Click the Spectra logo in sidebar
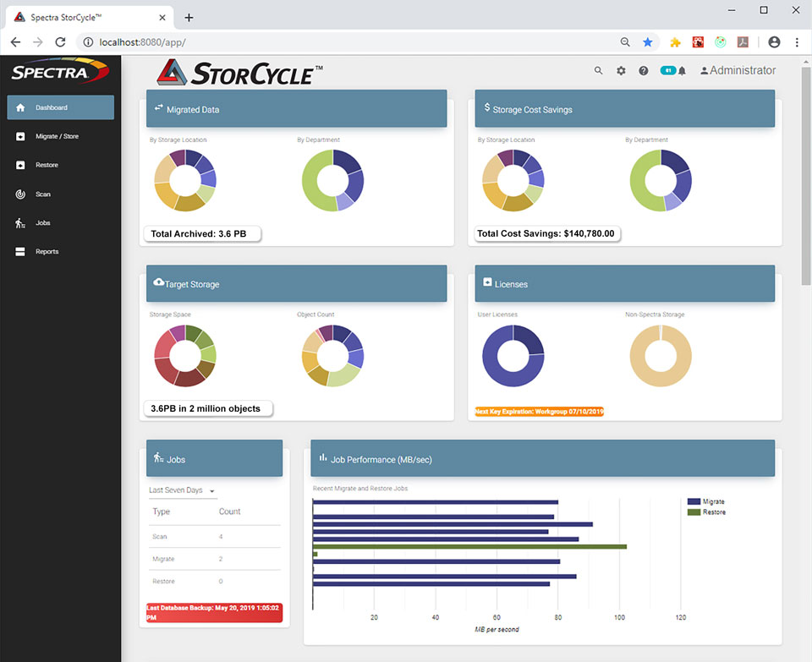This screenshot has width=812, height=662. [x=61, y=71]
